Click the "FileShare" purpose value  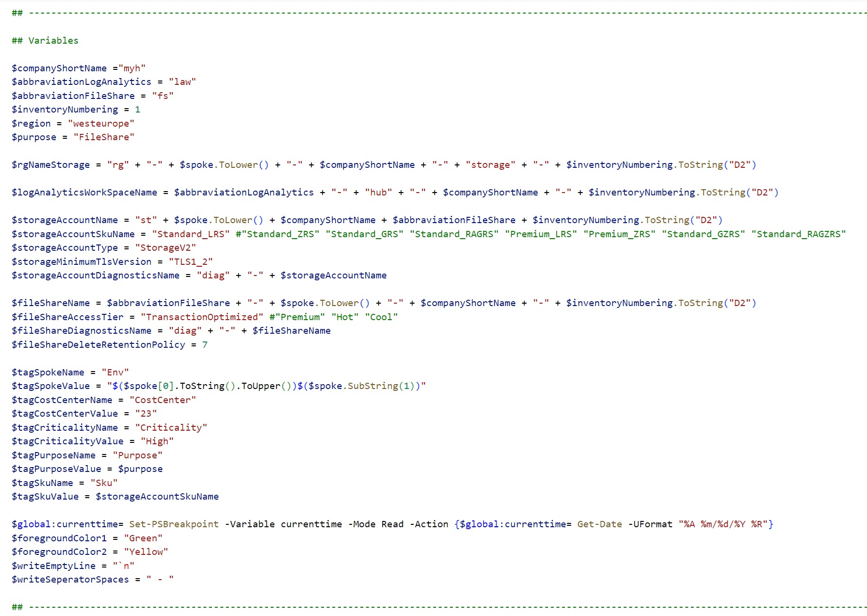pyautogui.click(x=104, y=137)
